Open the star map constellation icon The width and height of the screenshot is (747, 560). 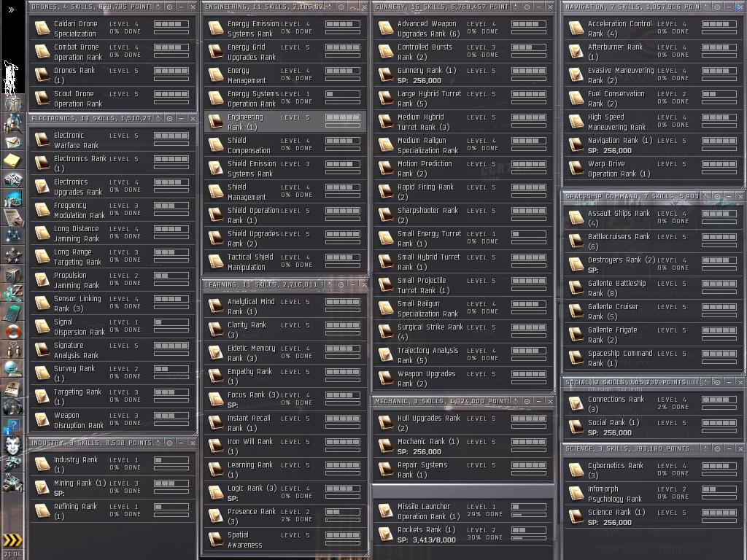(x=13, y=236)
